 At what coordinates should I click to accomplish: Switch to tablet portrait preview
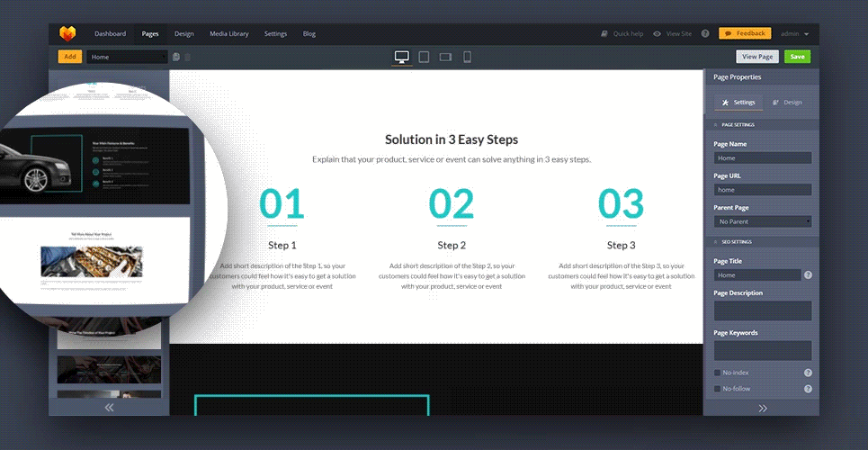424,57
